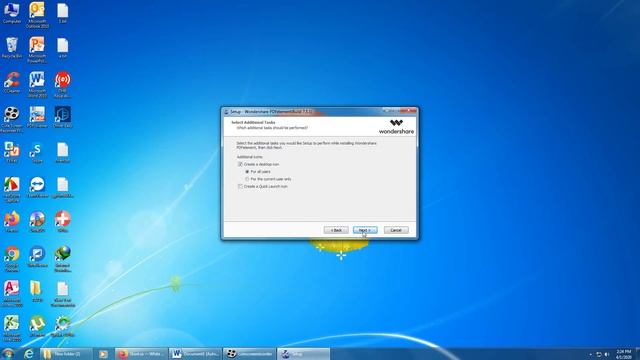Select the Microsoft Access desktop shortcut

coord(12,294)
